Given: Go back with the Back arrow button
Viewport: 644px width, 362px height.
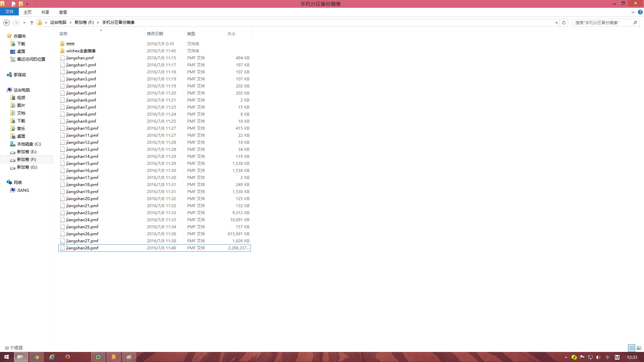Looking at the screenshot, I should click(6, 22).
